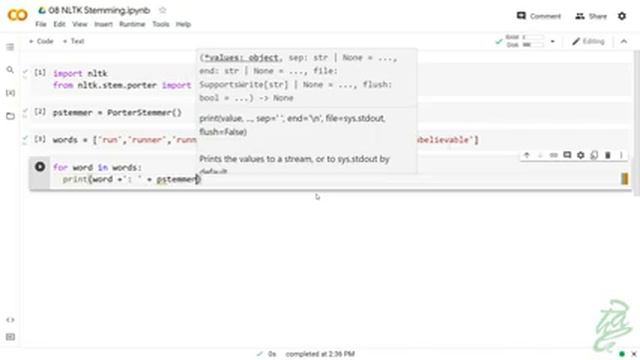View RAM and Disk resource indicator
Screen dimensions: 640x360
point(524,41)
